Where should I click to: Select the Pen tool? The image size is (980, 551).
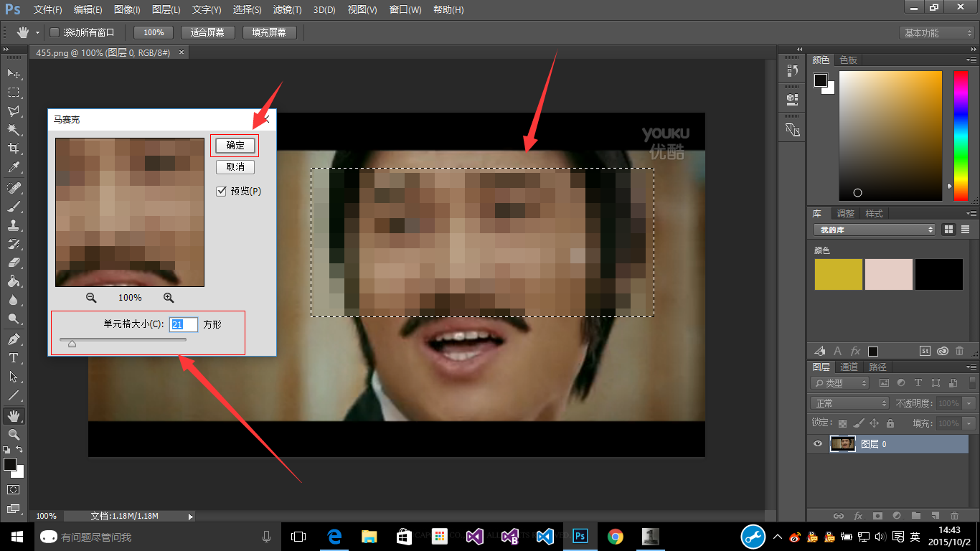(14, 339)
